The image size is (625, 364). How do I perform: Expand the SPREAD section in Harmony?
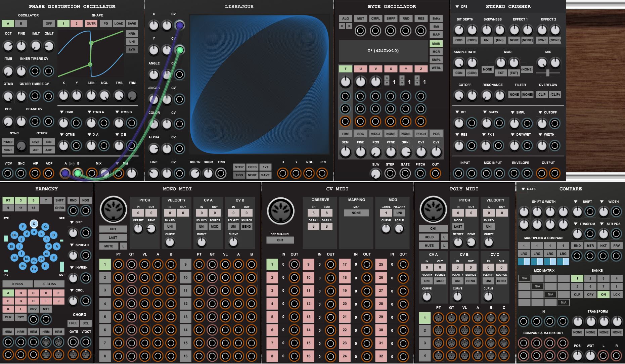click(72, 245)
